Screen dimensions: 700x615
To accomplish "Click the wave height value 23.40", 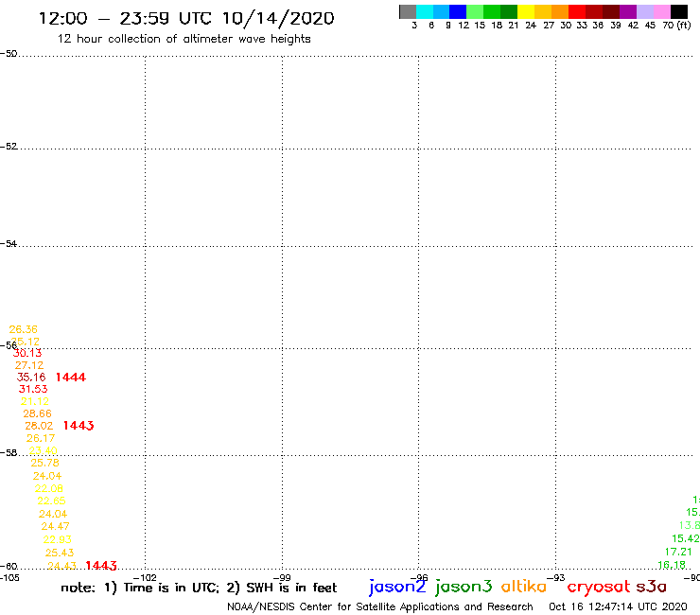I will coord(43,450).
